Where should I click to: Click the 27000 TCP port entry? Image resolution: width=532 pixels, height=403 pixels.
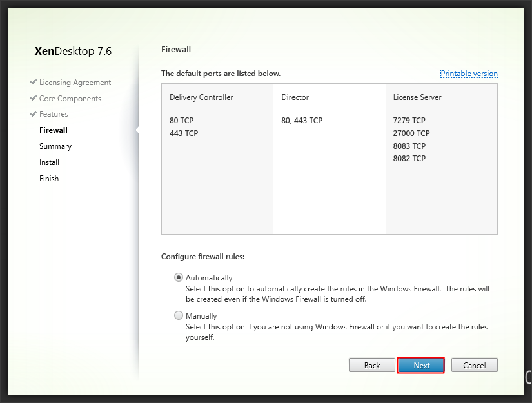tap(411, 133)
